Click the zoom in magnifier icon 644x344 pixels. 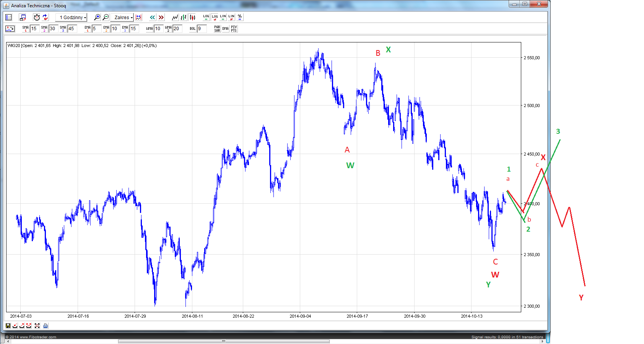click(97, 17)
